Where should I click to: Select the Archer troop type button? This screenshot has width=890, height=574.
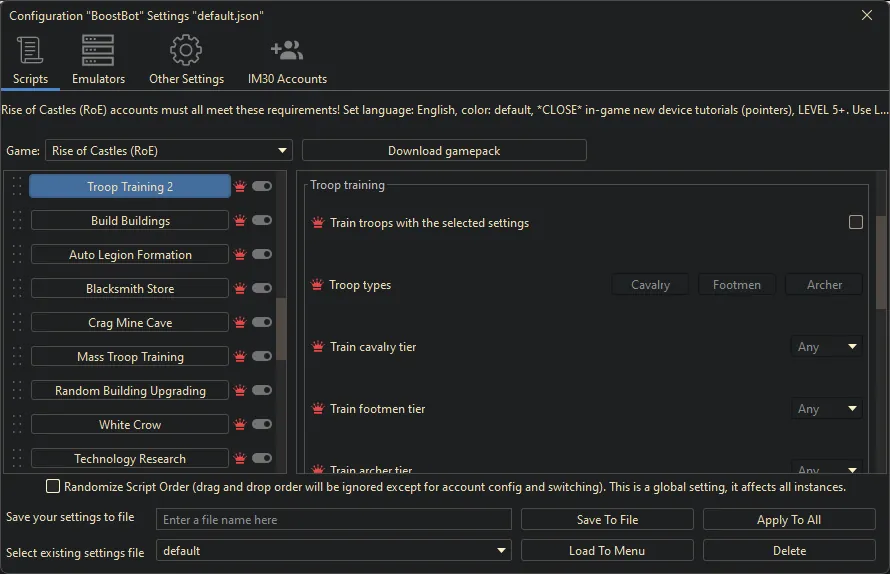[824, 284]
